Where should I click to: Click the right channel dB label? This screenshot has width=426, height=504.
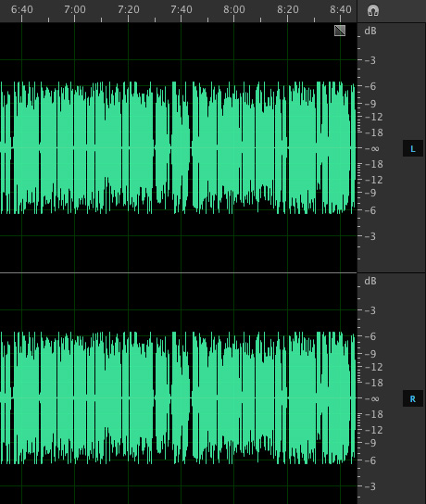pyautogui.click(x=370, y=281)
